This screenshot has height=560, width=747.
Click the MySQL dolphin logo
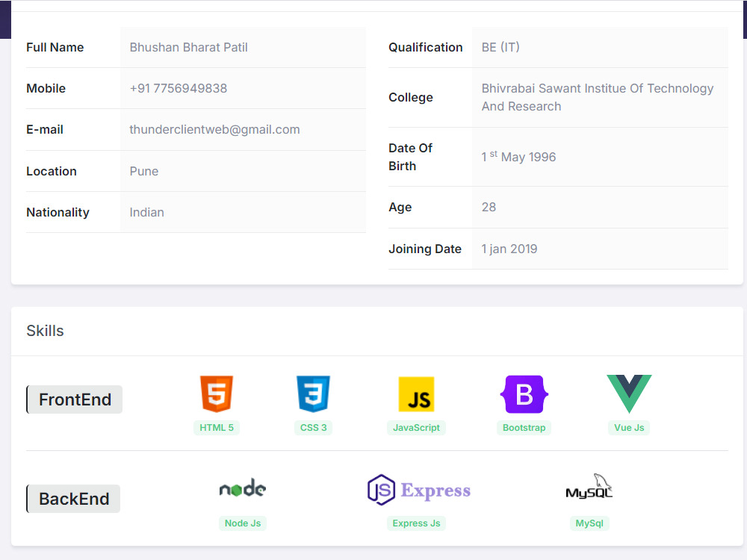pyautogui.click(x=589, y=486)
